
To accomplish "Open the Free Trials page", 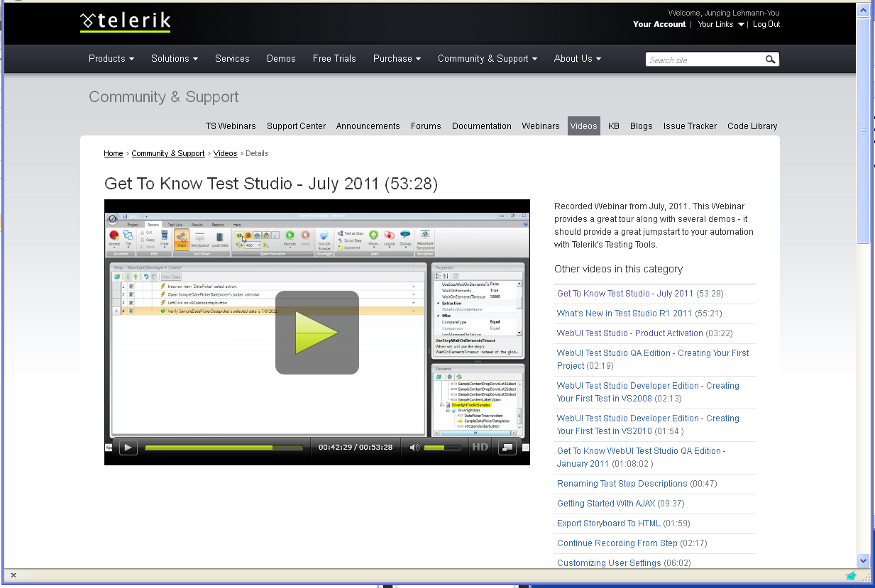I will click(x=334, y=59).
